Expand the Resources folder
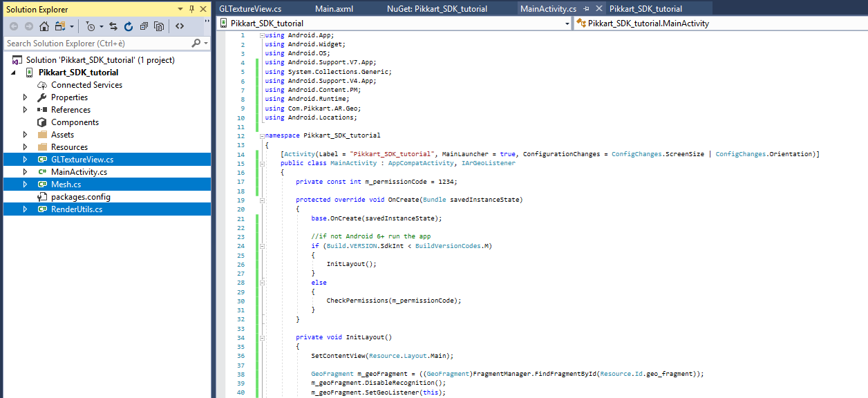 tap(26, 147)
